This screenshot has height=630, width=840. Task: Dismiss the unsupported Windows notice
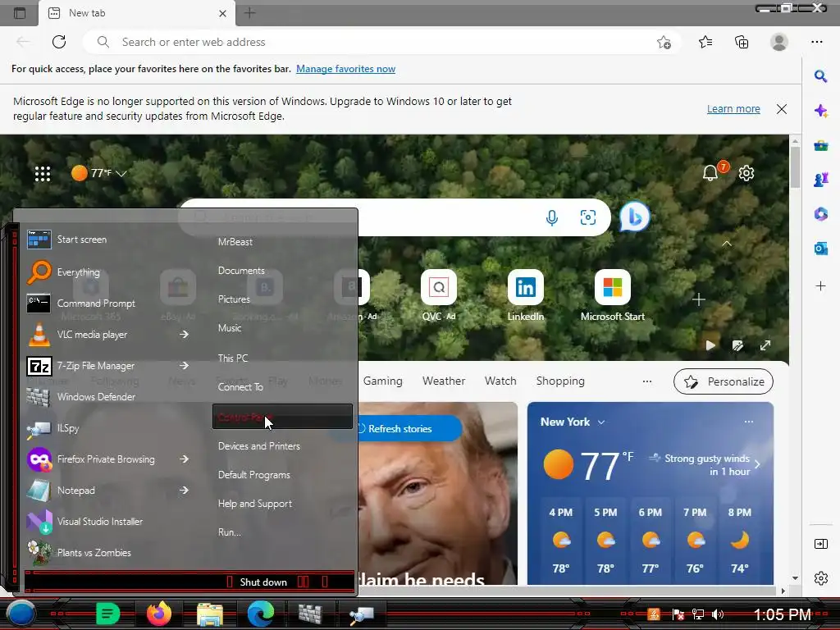coord(782,109)
